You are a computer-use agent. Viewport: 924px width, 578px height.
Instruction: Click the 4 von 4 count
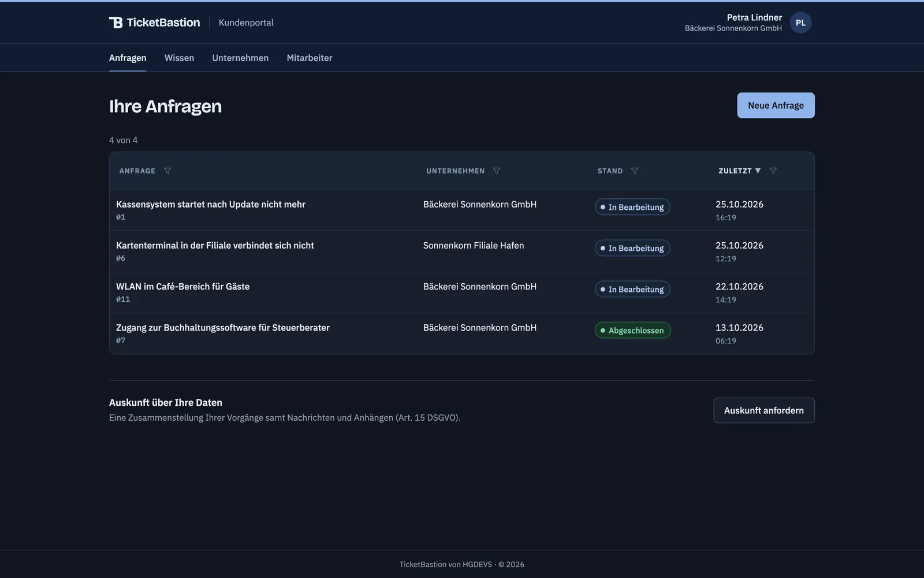[124, 140]
